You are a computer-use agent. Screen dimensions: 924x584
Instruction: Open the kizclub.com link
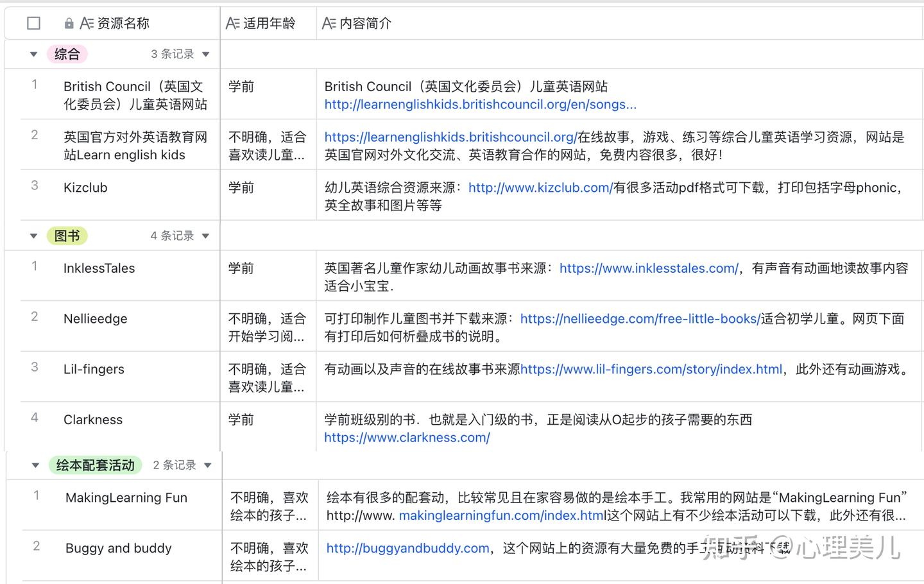540,188
